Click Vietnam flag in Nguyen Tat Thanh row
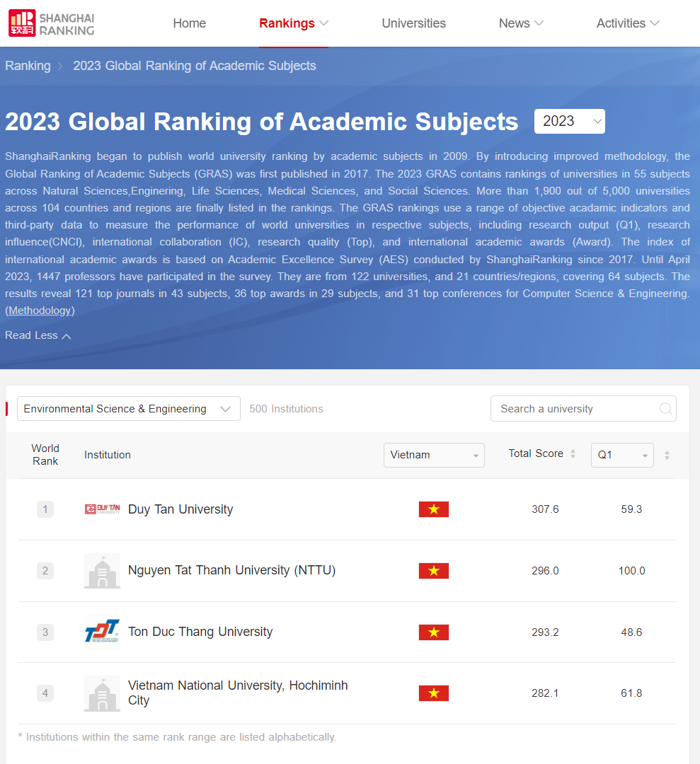This screenshot has width=700, height=764. click(x=434, y=571)
